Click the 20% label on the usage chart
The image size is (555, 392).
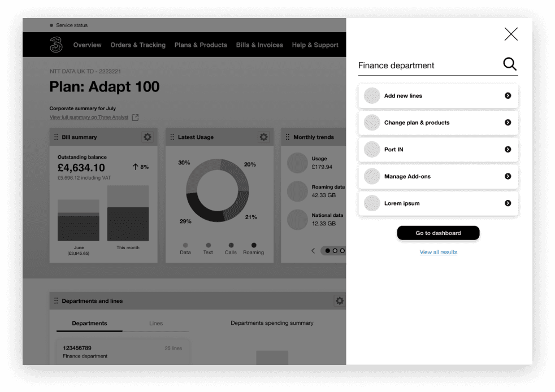point(250,164)
